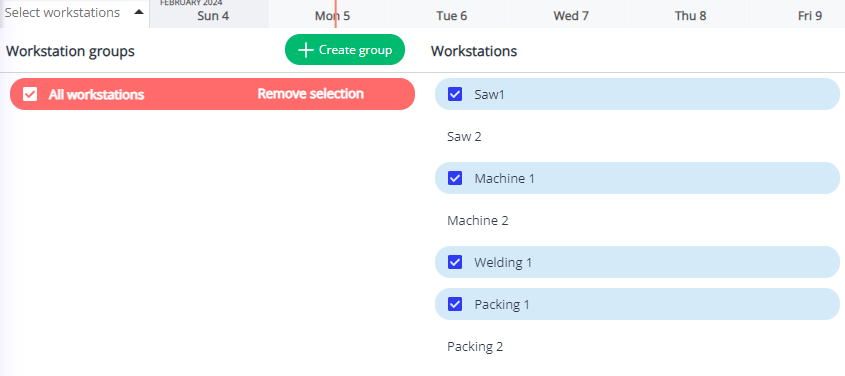Uncheck the Machine 1 checkbox
The image size is (845, 376).
click(455, 178)
